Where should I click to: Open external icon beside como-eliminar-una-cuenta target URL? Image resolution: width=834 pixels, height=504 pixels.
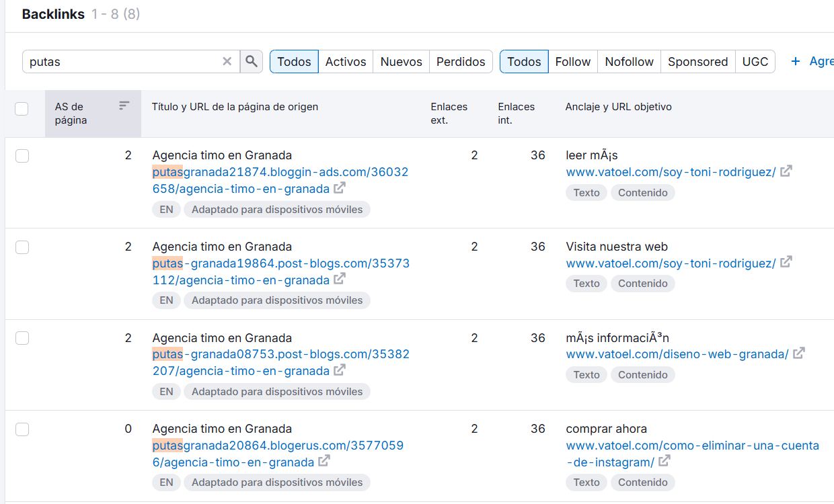point(665,461)
